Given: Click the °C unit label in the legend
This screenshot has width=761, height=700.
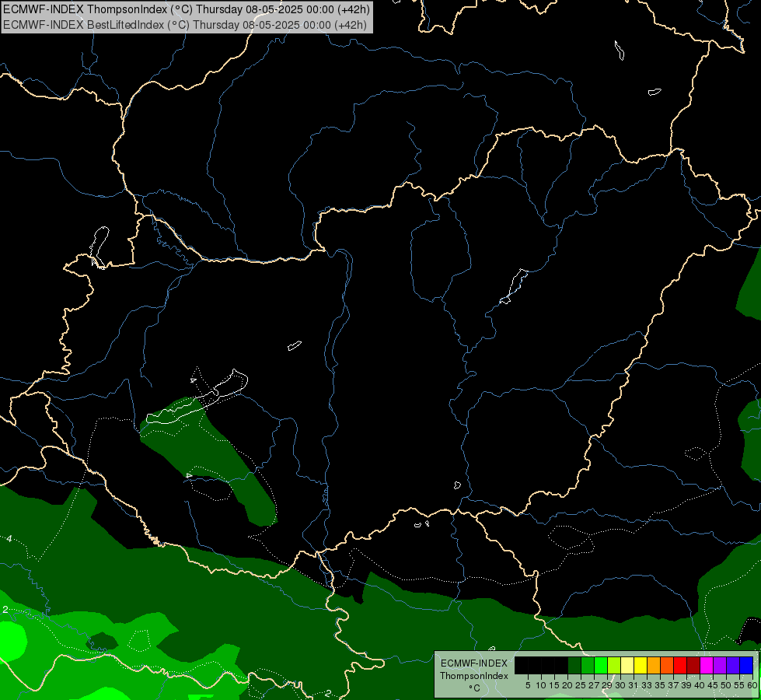Looking at the screenshot, I should click(x=474, y=688).
